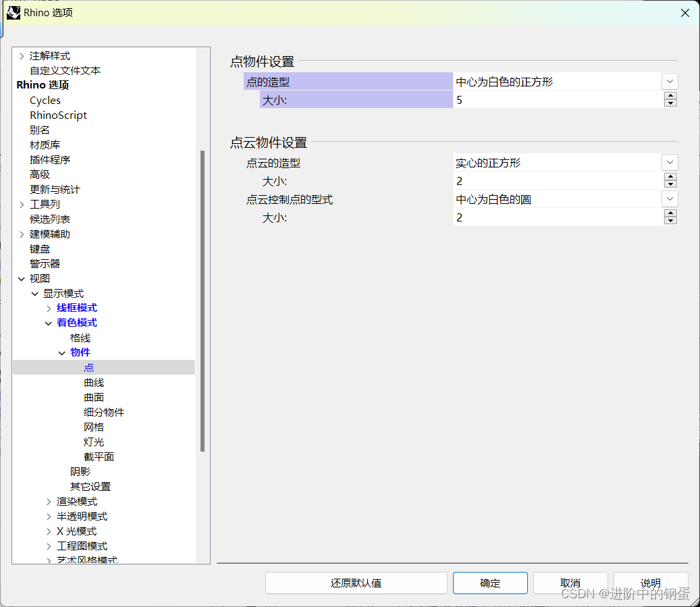Decrease 点云控制点 大小 with down arrow
Viewport: 700px width, 607px height.
pyautogui.click(x=670, y=221)
